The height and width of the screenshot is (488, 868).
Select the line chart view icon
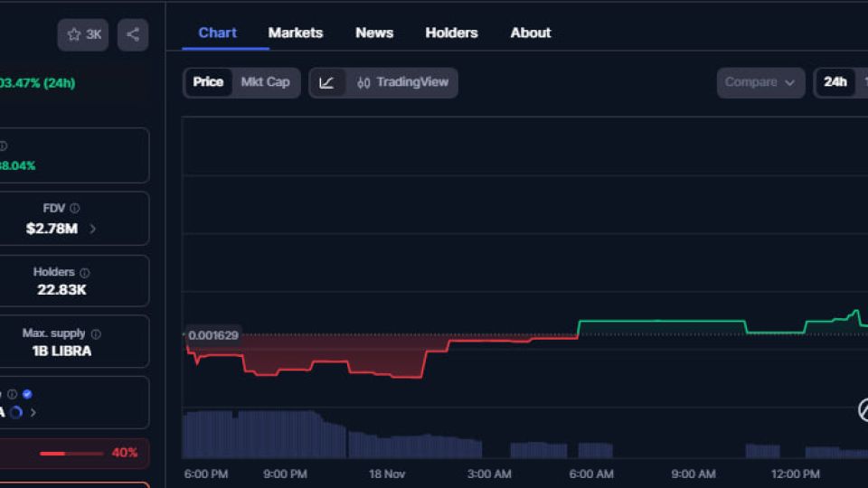tap(326, 82)
